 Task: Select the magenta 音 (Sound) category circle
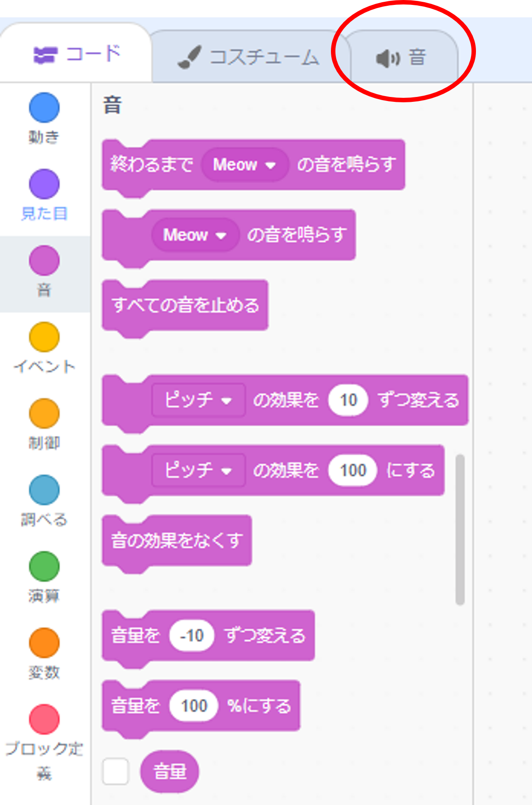tap(44, 261)
